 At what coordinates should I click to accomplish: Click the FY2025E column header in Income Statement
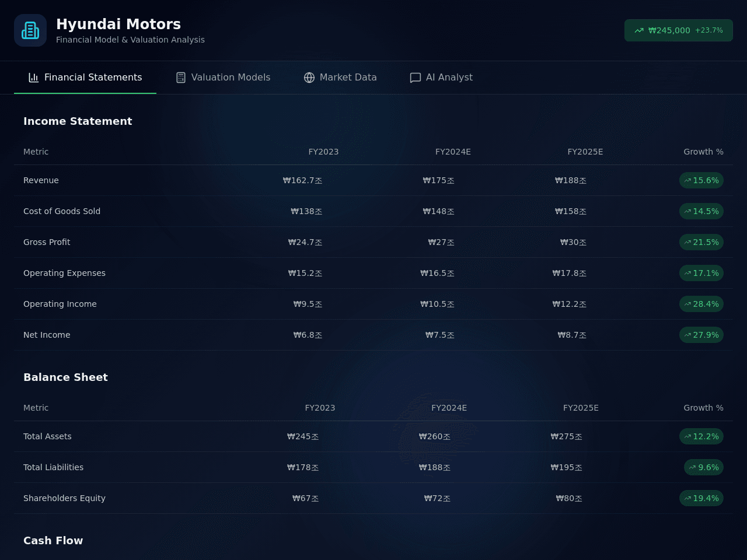(x=585, y=152)
